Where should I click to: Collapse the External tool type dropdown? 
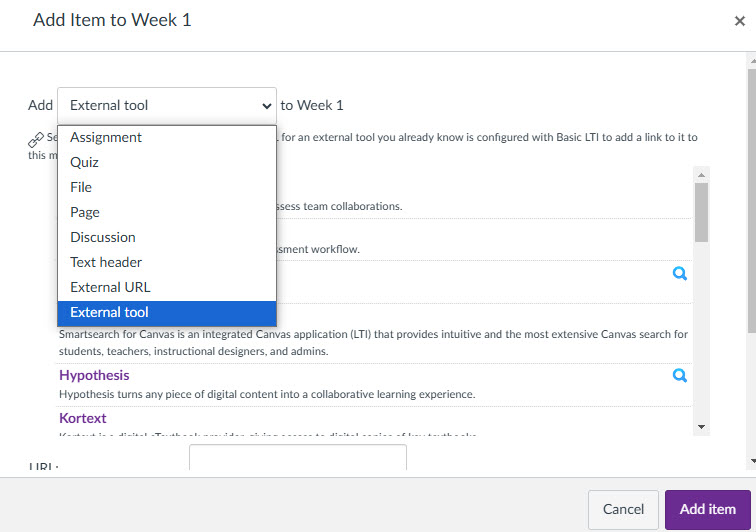click(x=167, y=105)
